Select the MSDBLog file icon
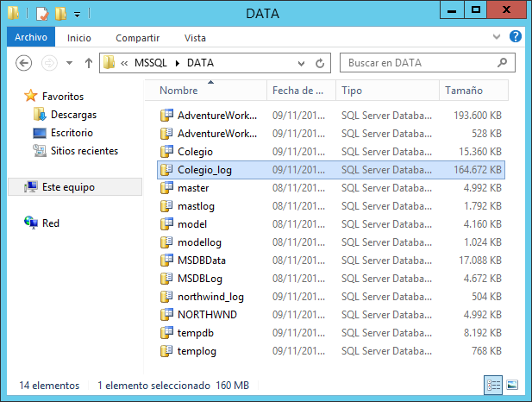Viewport: 532px width, 402px height. (x=166, y=279)
